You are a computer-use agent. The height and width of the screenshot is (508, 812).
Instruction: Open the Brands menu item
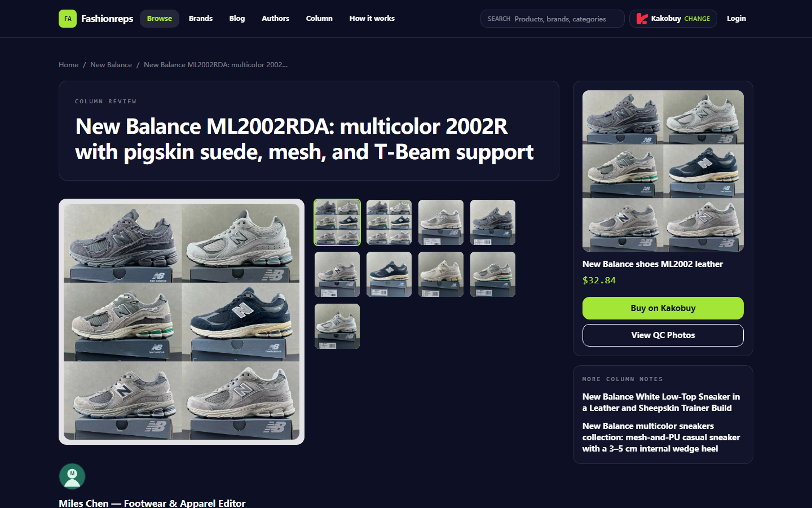(201, 19)
